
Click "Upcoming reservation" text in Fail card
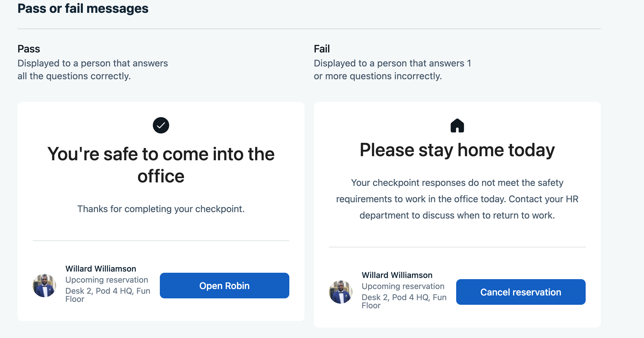(x=403, y=286)
